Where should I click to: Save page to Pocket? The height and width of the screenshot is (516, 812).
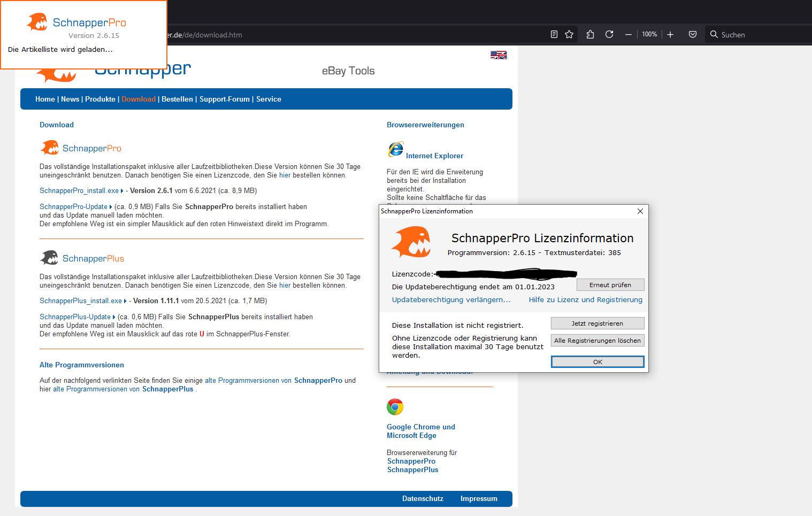coord(693,34)
